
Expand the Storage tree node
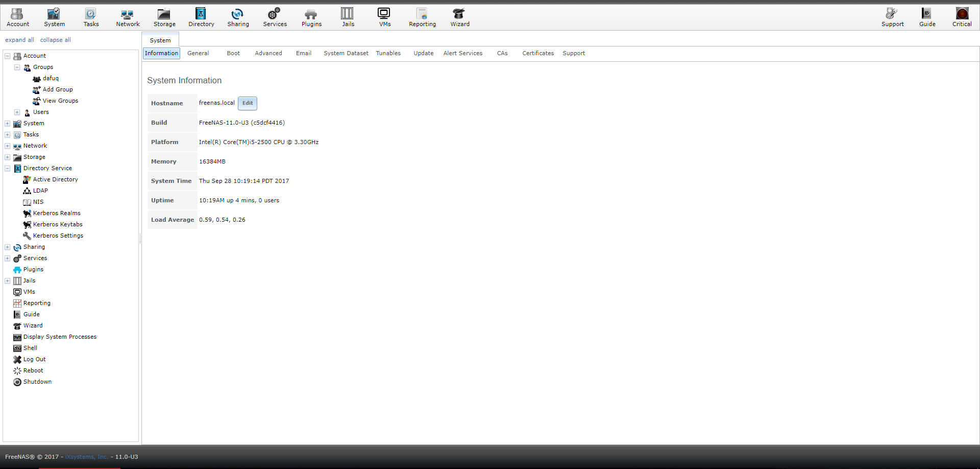click(x=8, y=157)
